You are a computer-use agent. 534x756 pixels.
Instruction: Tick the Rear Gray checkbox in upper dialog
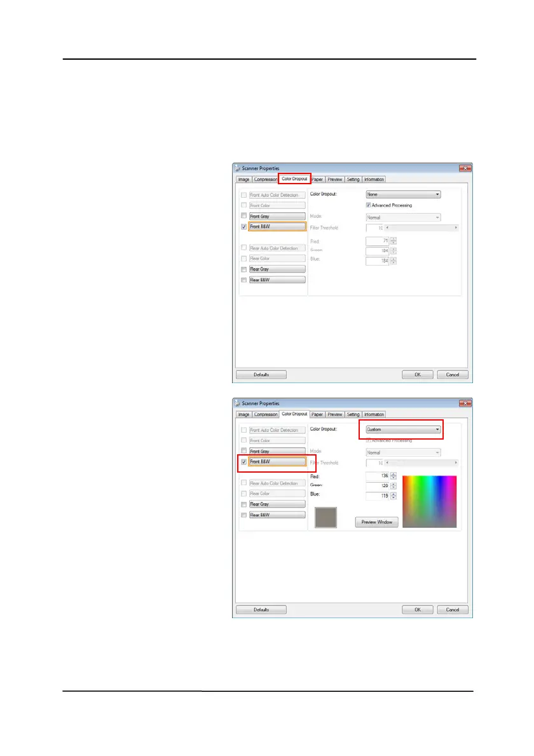[x=243, y=269]
